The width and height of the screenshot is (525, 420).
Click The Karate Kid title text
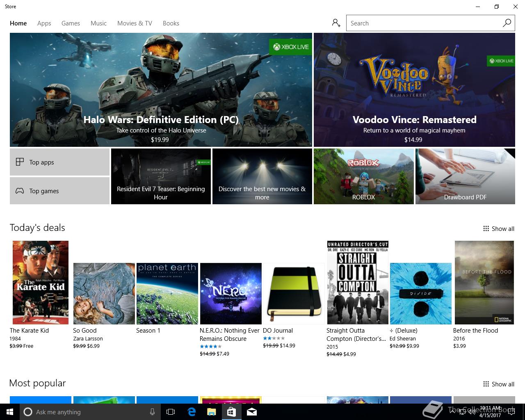tap(29, 331)
